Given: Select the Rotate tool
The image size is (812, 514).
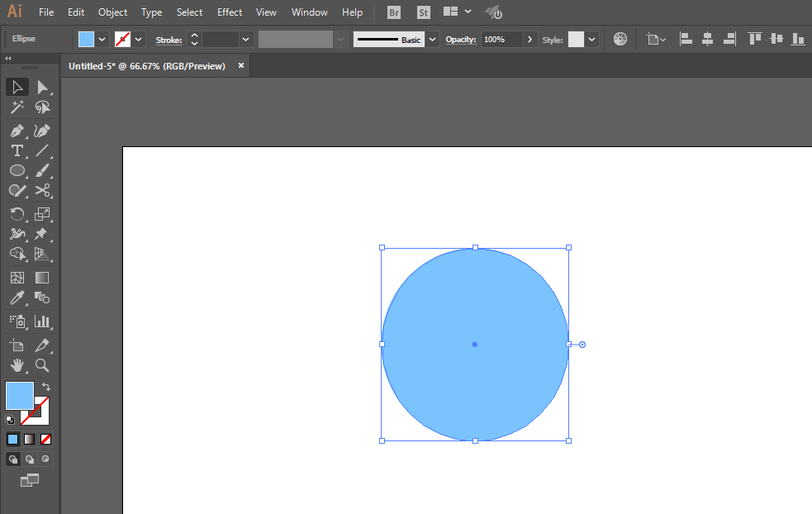Looking at the screenshot, I should [x=17, y=213].
